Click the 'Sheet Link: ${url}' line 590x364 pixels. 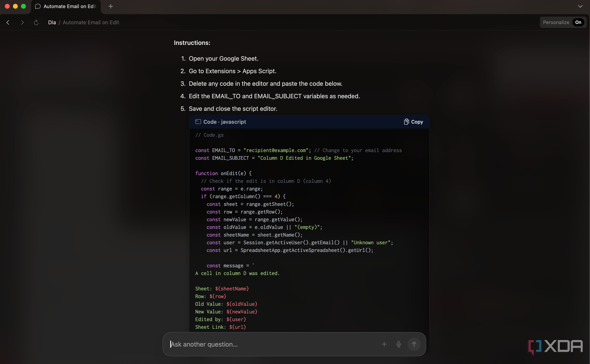click(x=221, y=327)
